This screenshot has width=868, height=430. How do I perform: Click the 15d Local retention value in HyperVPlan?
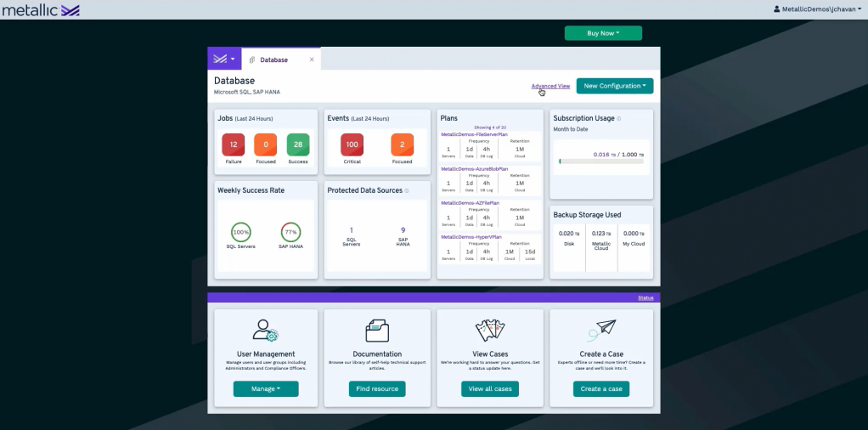[530, 252]
